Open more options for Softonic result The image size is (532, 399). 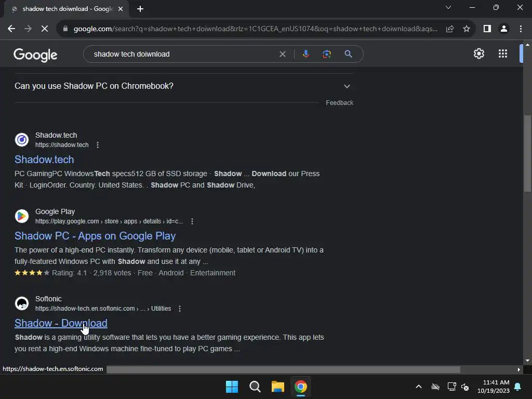tap(180, 309)
